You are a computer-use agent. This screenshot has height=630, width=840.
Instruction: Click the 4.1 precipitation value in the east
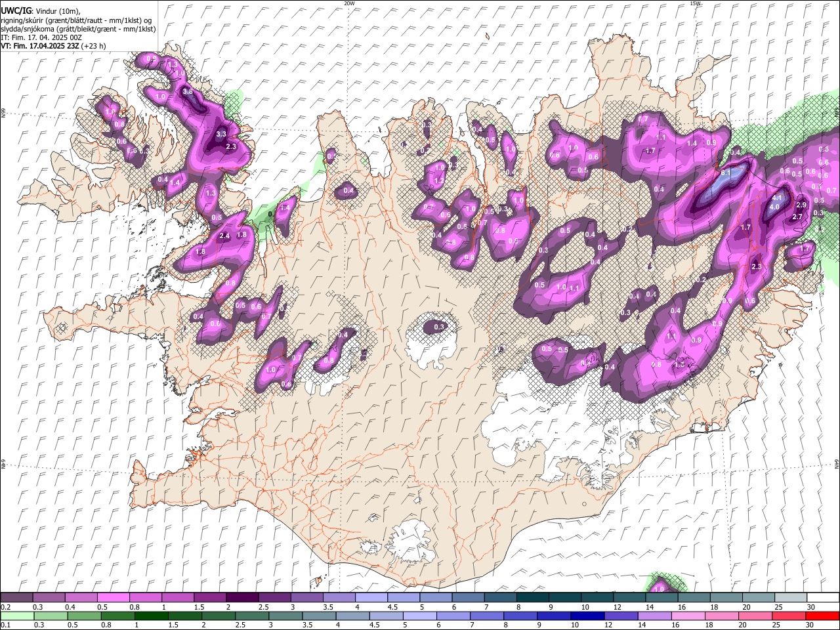pyautogui.click(x=778, y=197)
